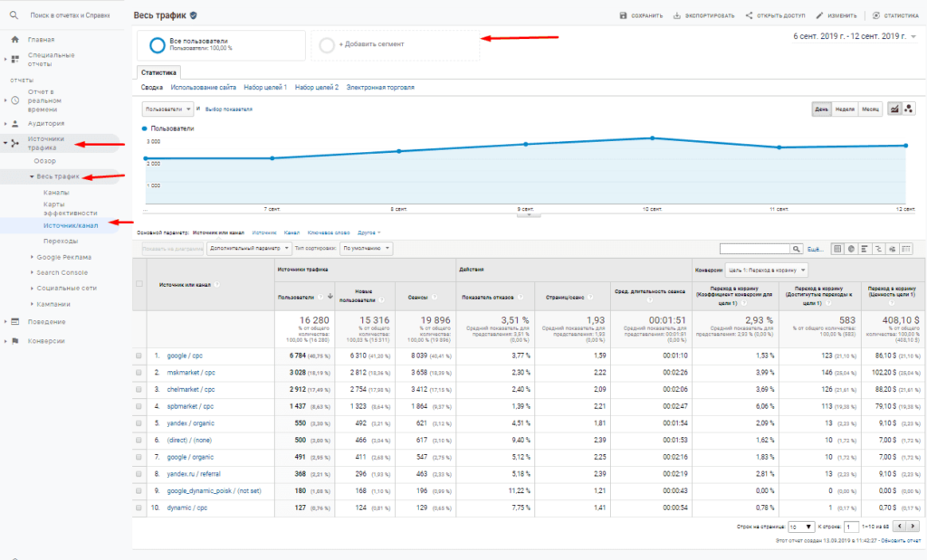
Task: Open rows per page dropdown
Action: (801, 527)
